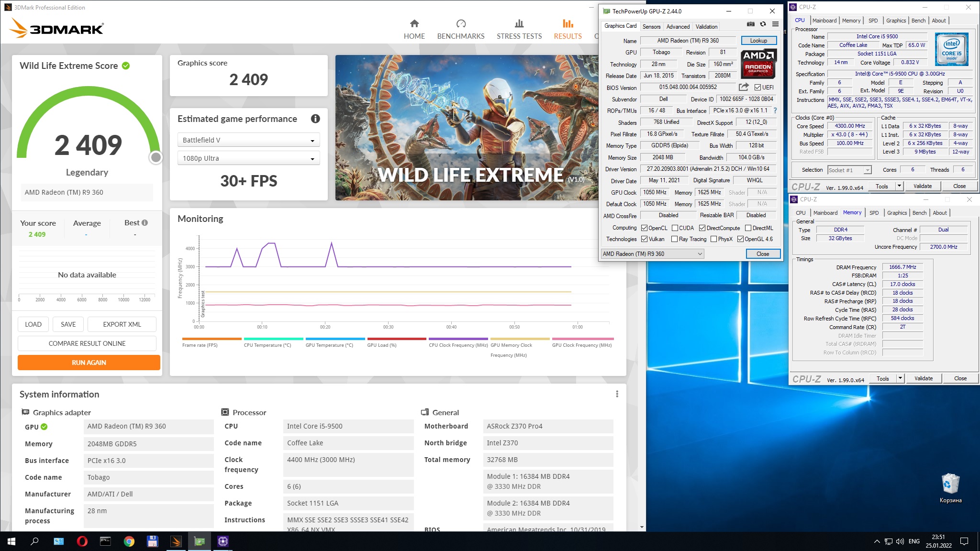The width and height of the screenshot is (980, 551).
Task: Click COMPARE RESULT ONLINE
Action: 87,343
